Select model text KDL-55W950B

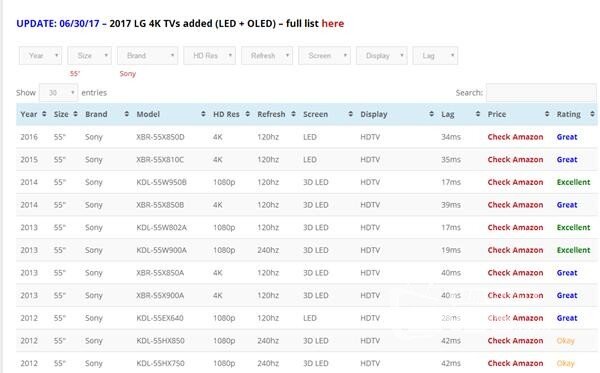tap(161, 182)
